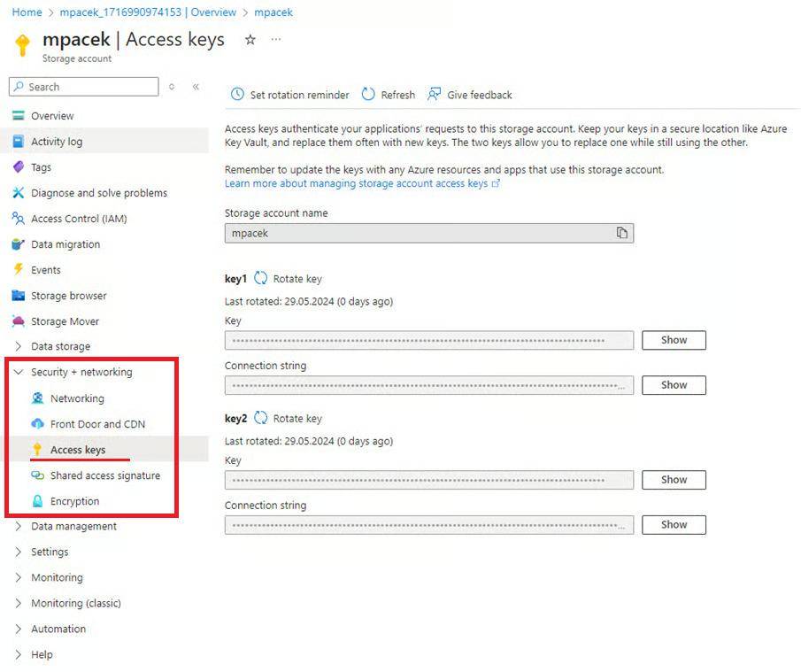The width and height of the screenshot is (801, 672).
Task: Show the key2 Connection string
Action: (x=674, y=525)
